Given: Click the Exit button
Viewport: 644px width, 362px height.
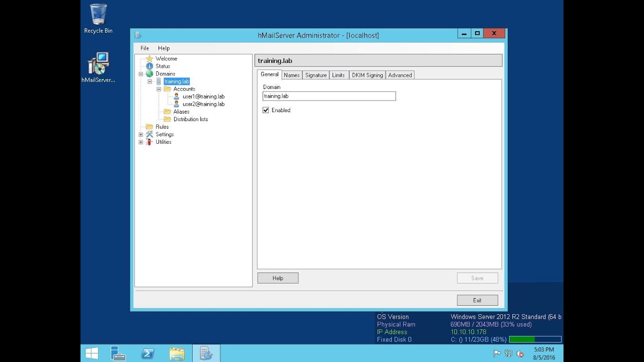Looking at the screenshot, I should click(x=477, y=300).
